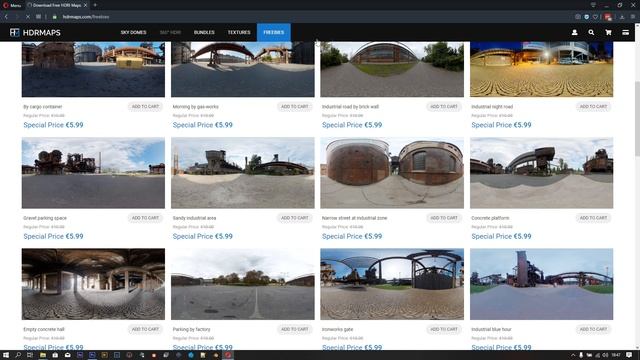Stop page loading with the X button

[x=27, y=17]
